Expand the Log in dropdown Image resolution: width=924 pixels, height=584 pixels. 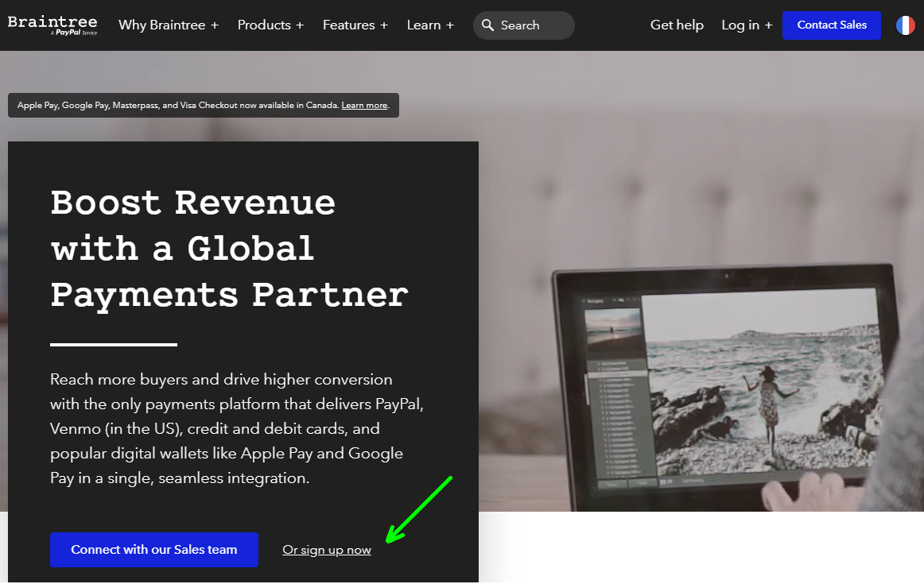click(x=746, y=25)
